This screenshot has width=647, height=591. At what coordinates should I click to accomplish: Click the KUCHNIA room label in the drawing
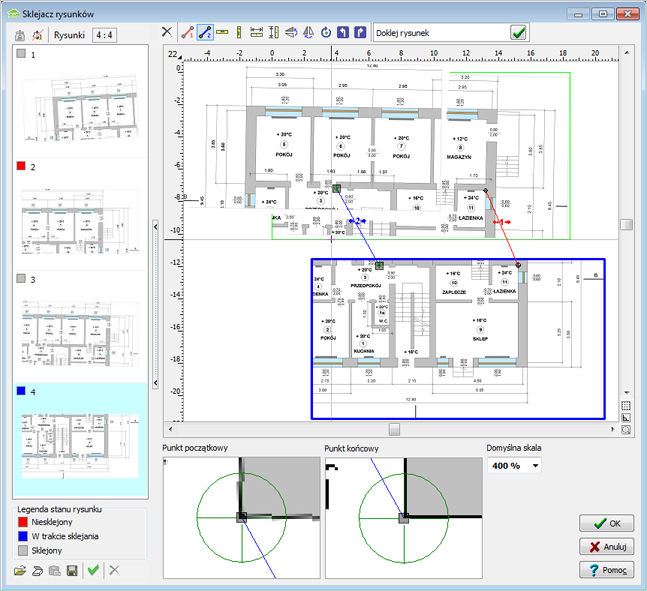coord(364,351)
